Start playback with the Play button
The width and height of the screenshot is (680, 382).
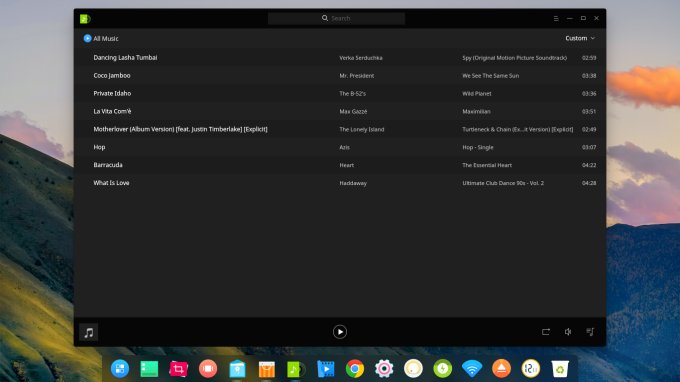[340, 332]
